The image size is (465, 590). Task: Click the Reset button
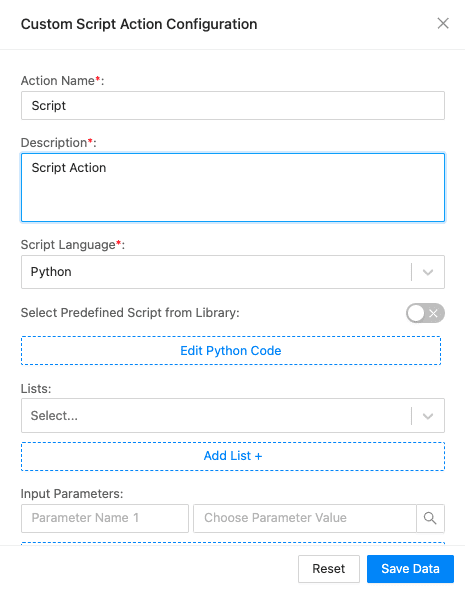pyautogui.click(x=328, y=569)
